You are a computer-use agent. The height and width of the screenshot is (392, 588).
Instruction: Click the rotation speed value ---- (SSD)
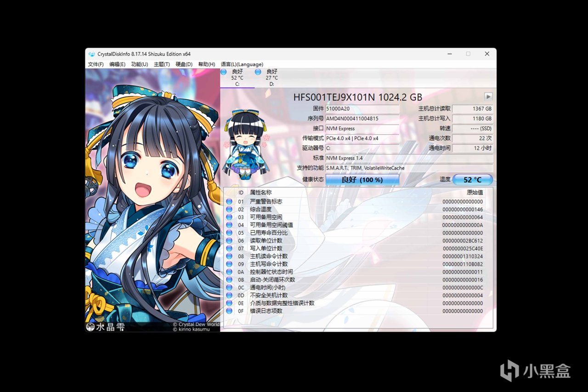tap(472, 129)
